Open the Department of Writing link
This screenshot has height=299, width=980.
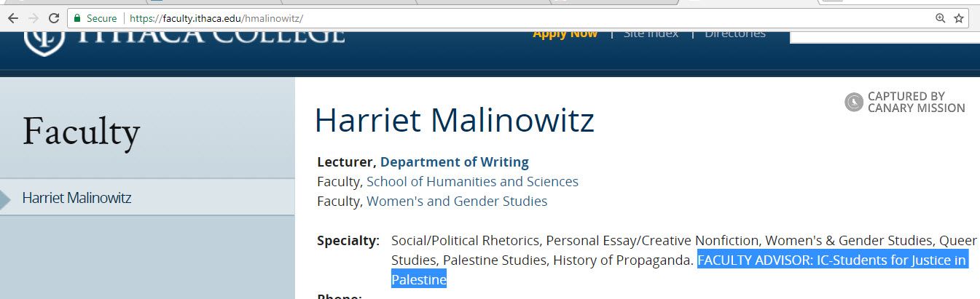click(455, 162)
